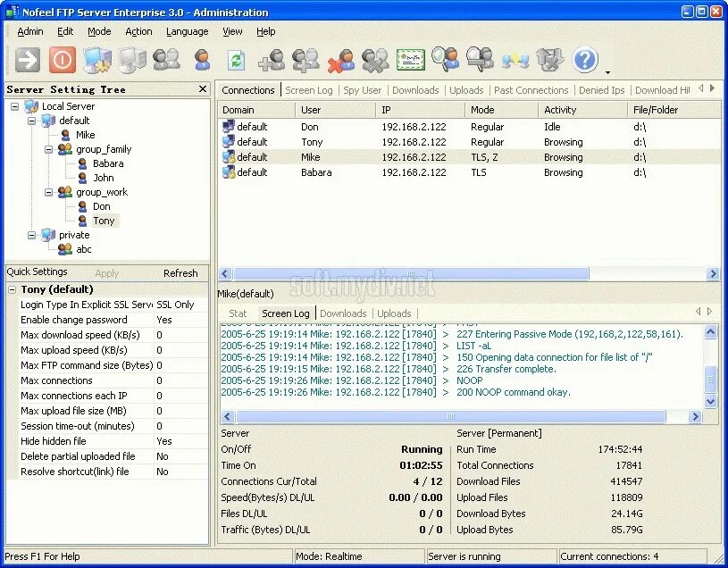Close the Server Setting Tree panel
Viewport: 728px width, 568px height.
pos(203,88)
